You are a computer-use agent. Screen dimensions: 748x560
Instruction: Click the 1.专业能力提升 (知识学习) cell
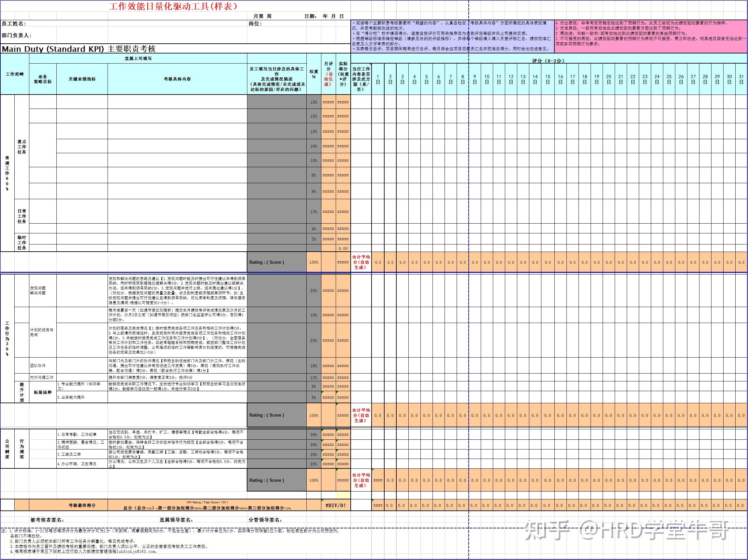(x=82, y=387)
